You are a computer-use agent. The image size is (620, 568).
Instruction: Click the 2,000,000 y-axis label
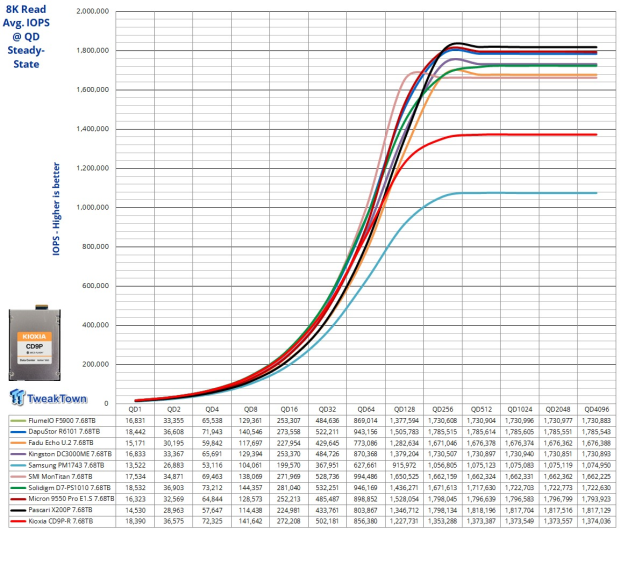[93, 11]
